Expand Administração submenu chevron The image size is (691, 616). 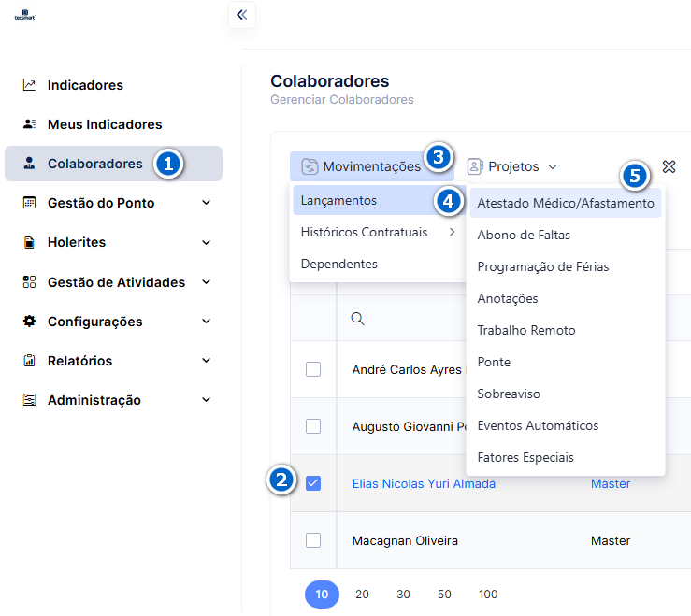[206, 400]
